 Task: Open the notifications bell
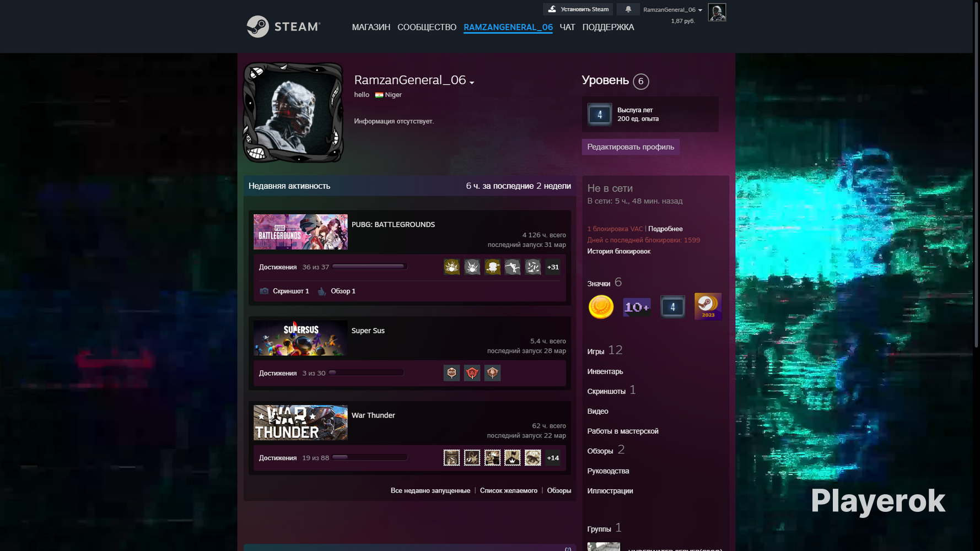pyautogui.click(x=628, y=9)
